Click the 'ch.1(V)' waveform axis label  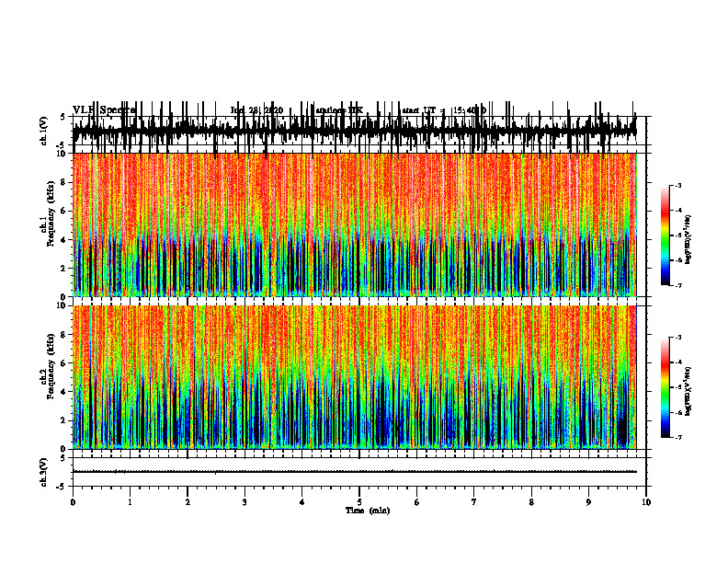[x=44, y=131]
